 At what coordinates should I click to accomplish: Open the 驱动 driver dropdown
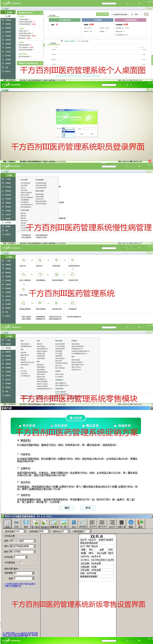[x=34, y=551]
